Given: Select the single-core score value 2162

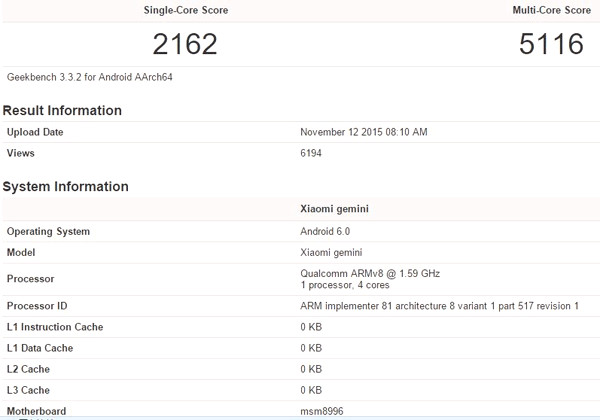Looking at the screenshot, I should tap(184, 44).
